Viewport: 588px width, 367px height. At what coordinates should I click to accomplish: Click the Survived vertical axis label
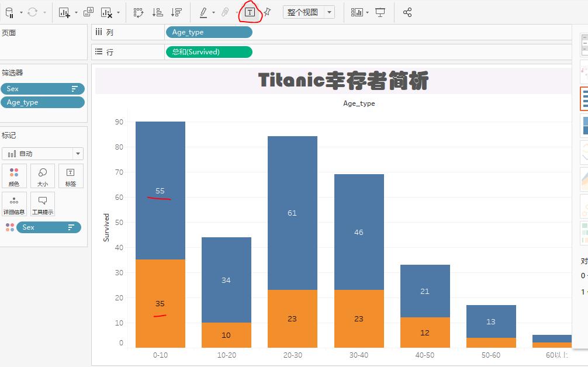point(106,227)
